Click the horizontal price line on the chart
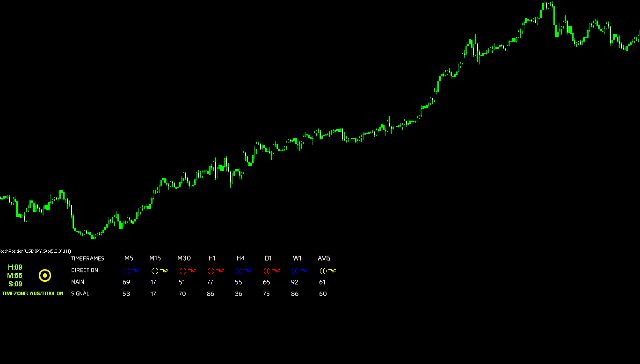 click(320, 32)
